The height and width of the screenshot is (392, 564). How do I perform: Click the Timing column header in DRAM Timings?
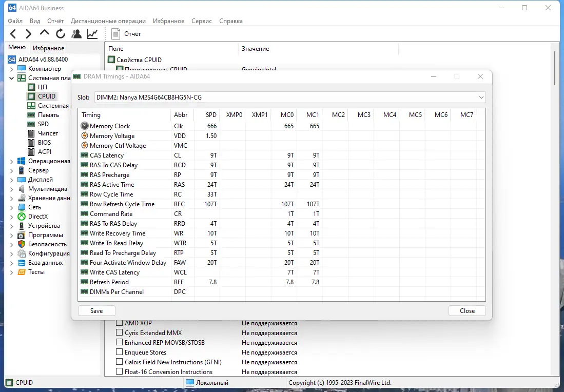(125, 115)
